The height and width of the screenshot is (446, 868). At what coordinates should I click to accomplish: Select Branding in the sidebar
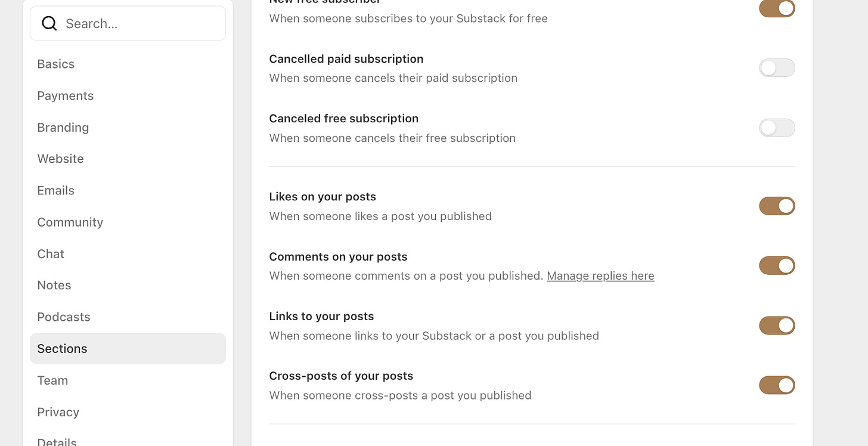tap(63, 127)
